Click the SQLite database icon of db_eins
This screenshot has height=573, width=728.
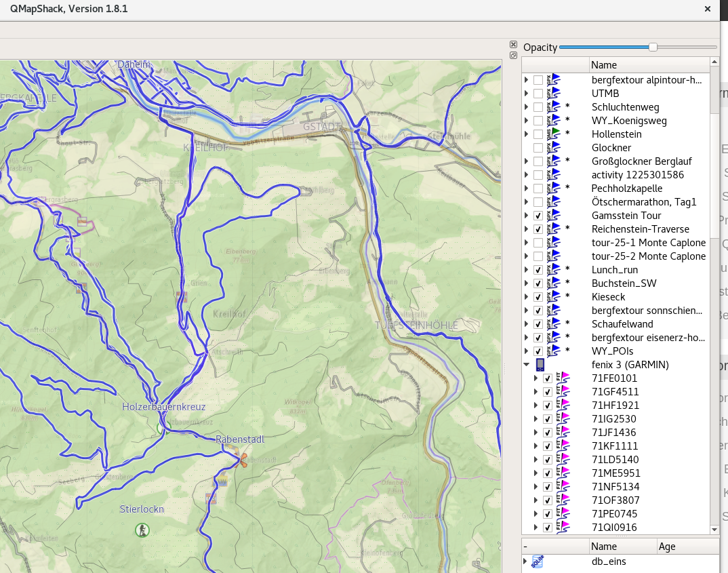coord(538,561)
